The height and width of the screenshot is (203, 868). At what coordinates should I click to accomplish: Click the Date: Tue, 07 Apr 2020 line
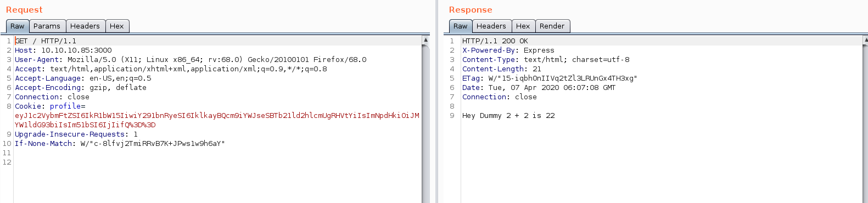coord(539,88)
